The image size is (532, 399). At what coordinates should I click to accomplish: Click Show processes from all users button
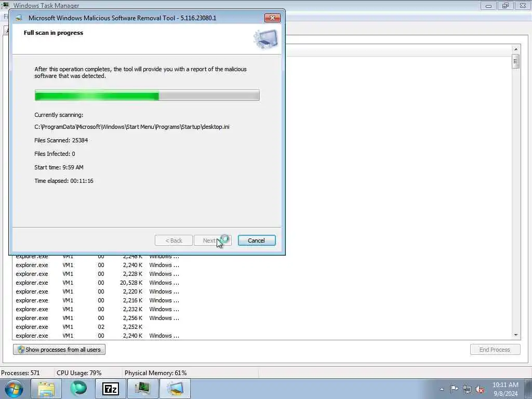point(59,350)
